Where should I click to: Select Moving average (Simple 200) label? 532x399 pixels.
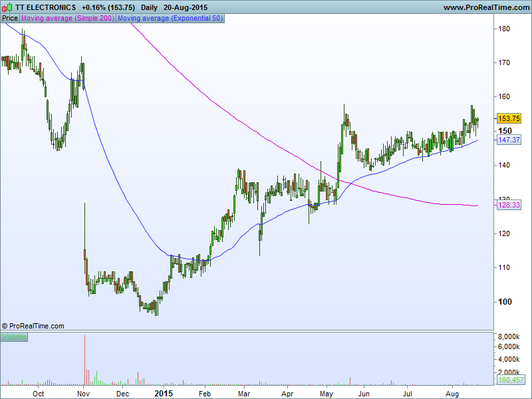pos(68,19)
